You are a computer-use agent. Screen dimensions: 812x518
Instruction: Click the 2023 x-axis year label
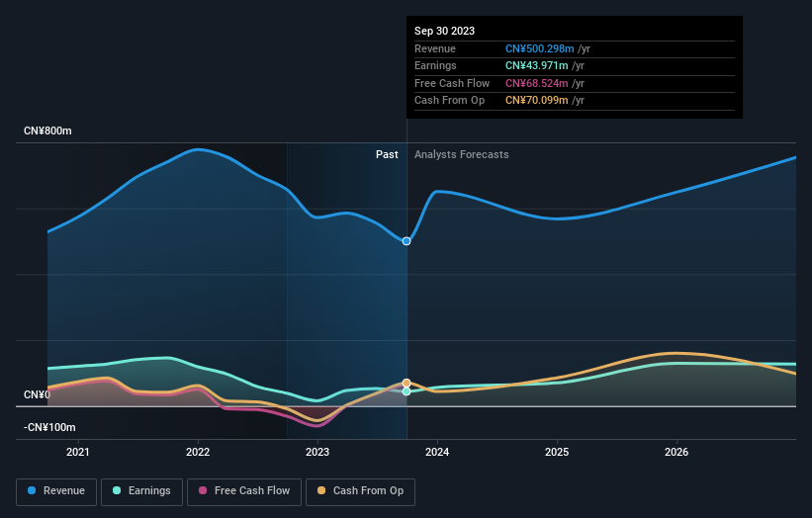pos(317,453)
